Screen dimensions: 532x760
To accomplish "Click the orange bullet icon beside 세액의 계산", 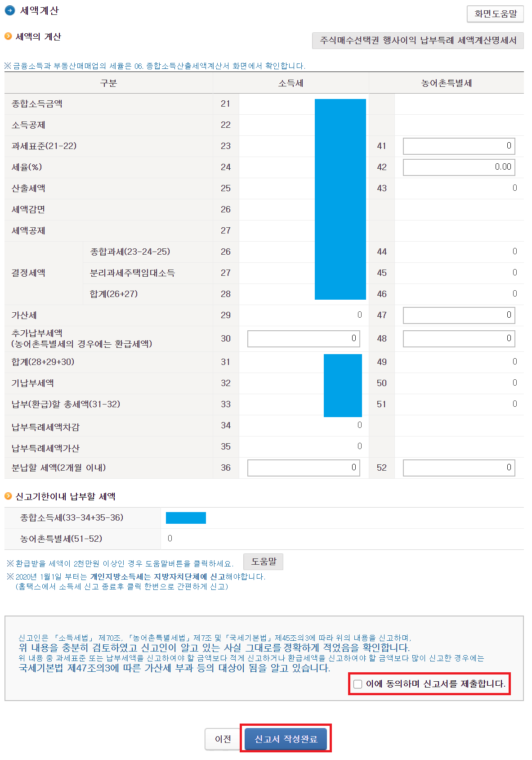I will click(x=8, y=36).
